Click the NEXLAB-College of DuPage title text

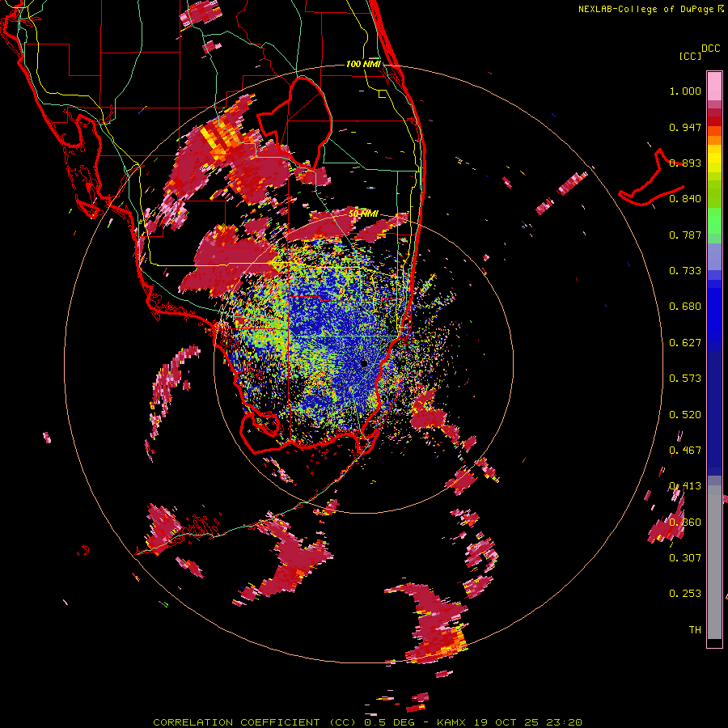[x=646, y=9]
